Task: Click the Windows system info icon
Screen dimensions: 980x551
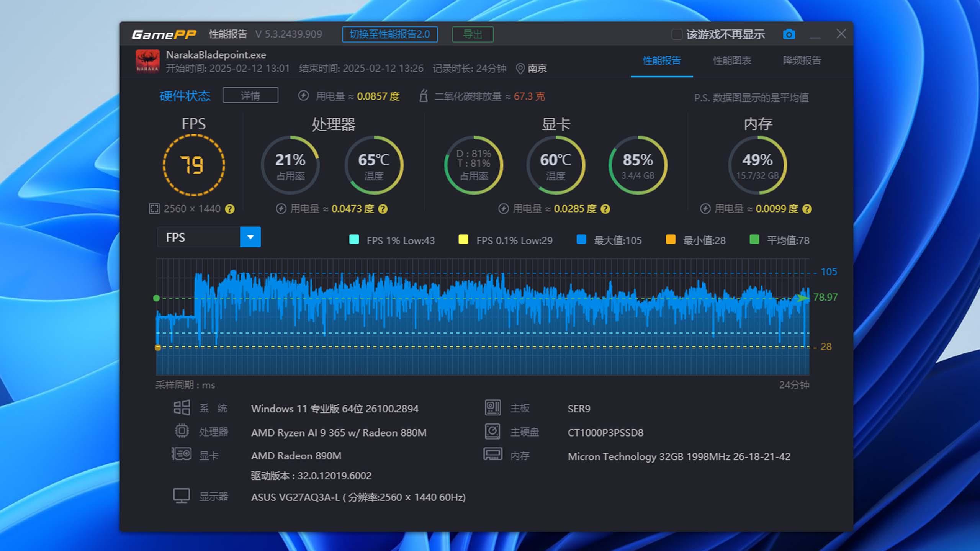Action: click(182, 408)
